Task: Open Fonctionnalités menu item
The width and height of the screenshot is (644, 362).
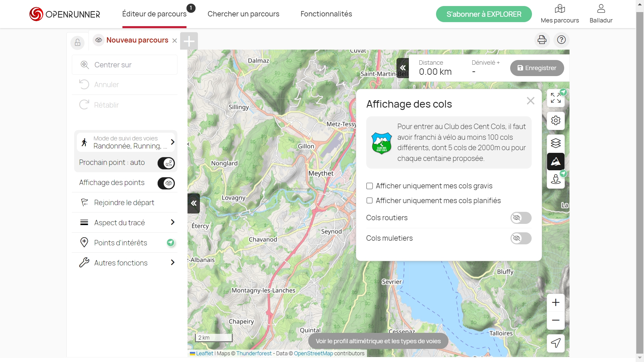Action: (326, 14)
